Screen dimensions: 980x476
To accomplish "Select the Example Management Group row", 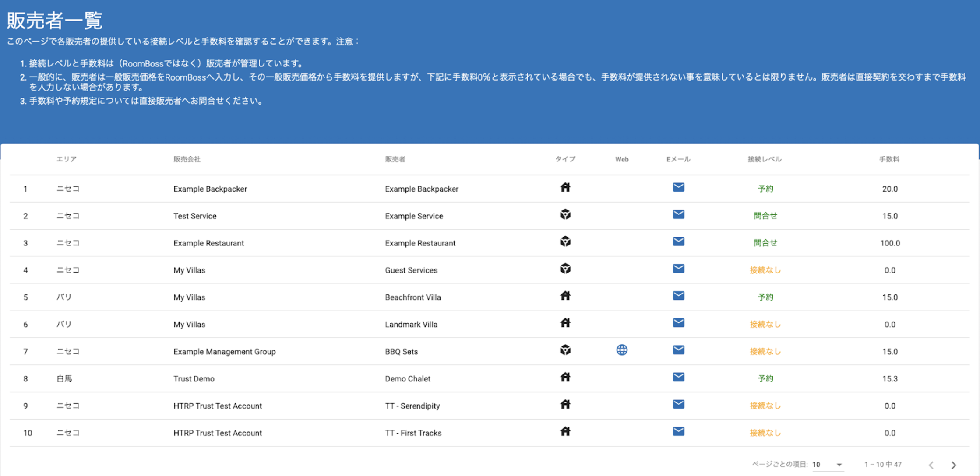I will [x=224, y=352].
